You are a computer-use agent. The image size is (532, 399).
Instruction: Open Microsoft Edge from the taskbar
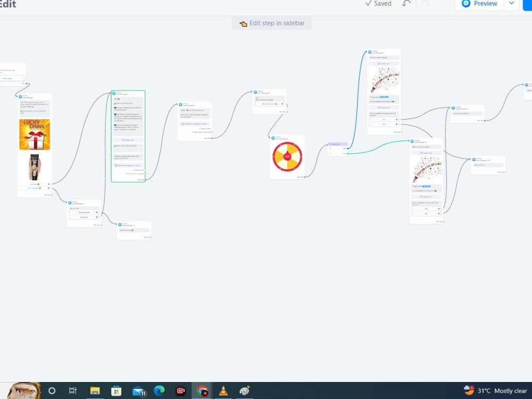tap(159, 390)
